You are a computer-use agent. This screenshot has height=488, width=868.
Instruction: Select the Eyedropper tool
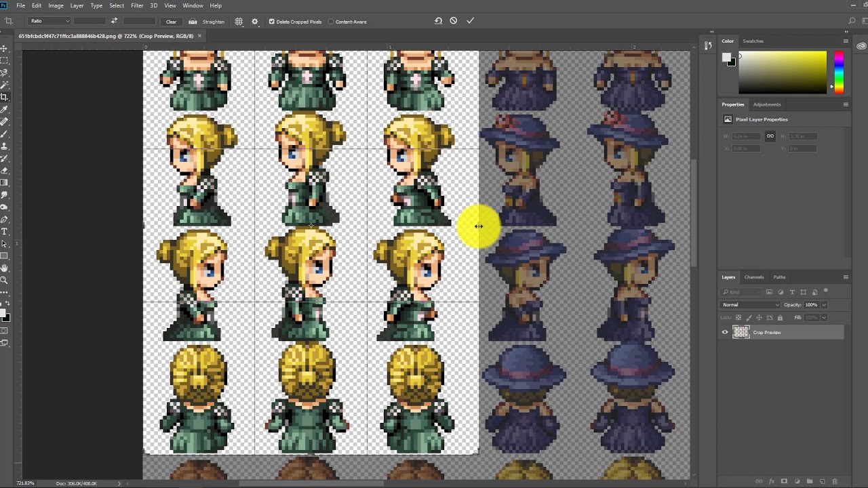pos(4,110)
